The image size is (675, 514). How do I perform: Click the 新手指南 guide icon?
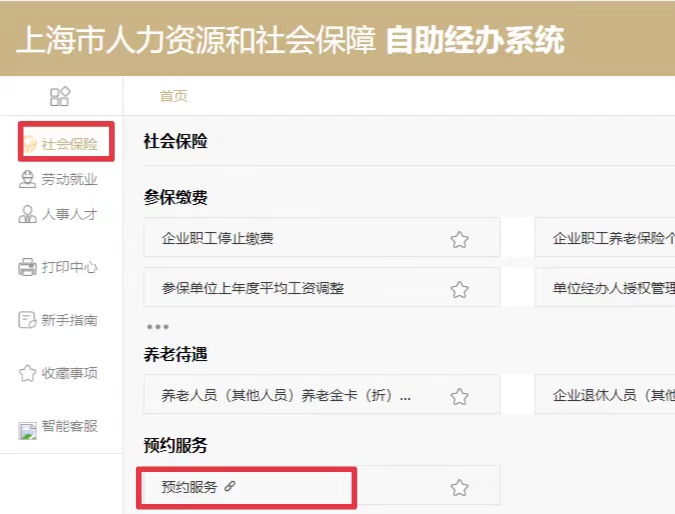pos(28,320)
